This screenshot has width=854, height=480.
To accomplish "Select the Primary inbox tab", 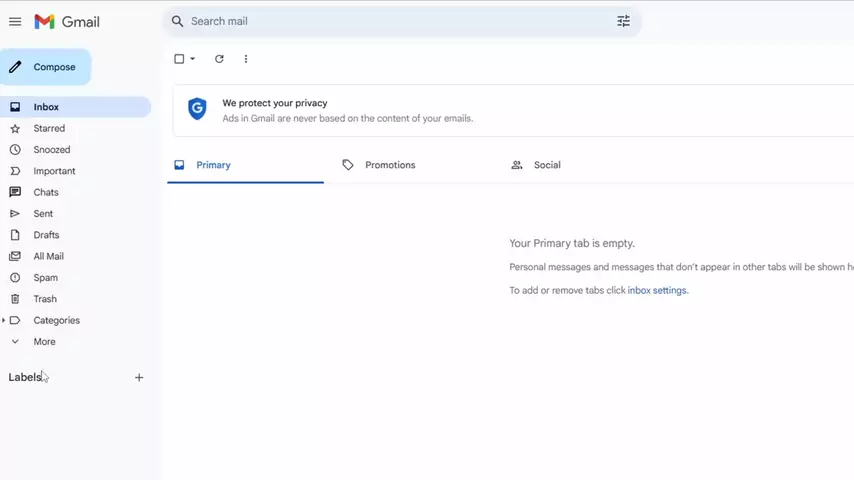I will coord(213,165).
